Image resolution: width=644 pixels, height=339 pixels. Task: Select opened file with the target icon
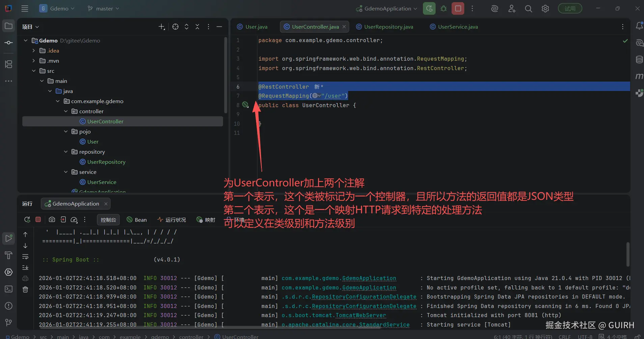click(175, 27)
